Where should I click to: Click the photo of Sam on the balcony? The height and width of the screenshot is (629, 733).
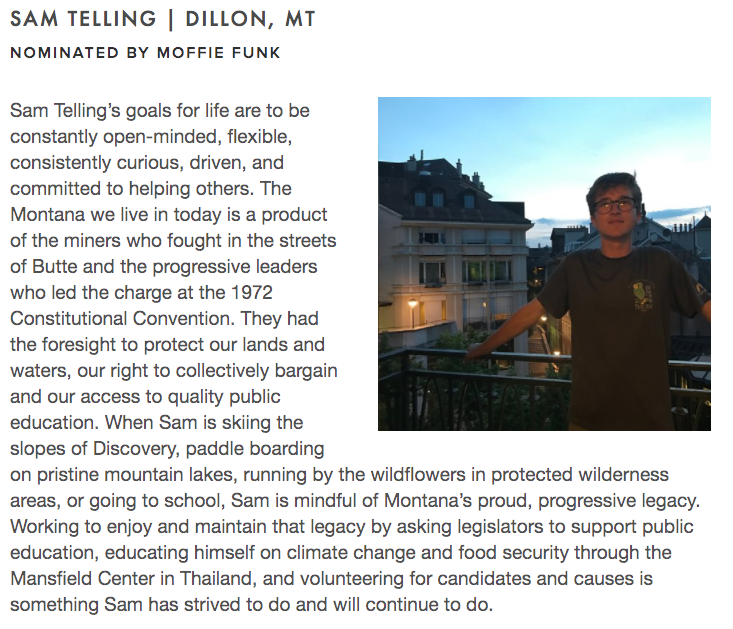(544, 264)
